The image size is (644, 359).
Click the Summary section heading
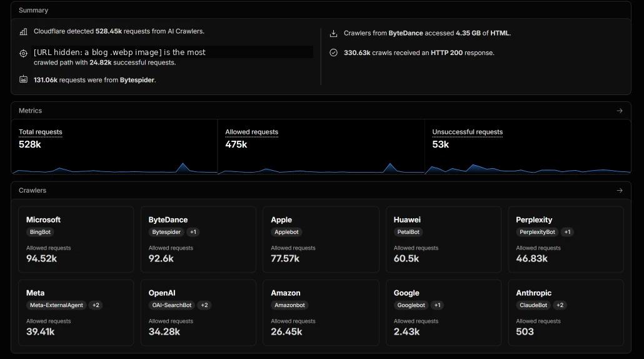click(x=33, y=10)
